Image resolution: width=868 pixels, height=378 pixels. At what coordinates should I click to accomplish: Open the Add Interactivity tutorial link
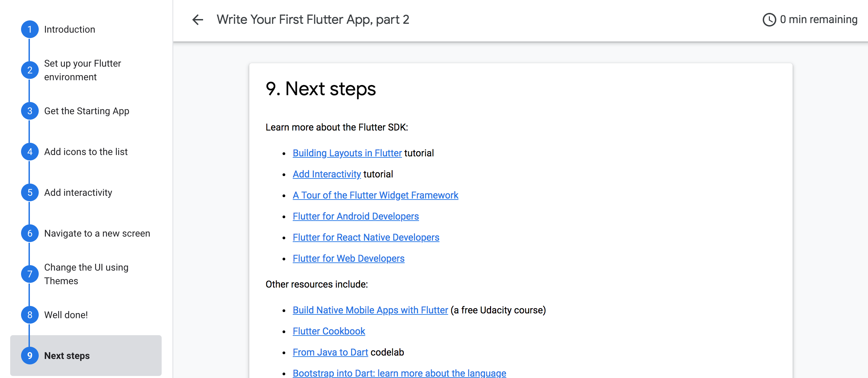click(x=327, y=174)
